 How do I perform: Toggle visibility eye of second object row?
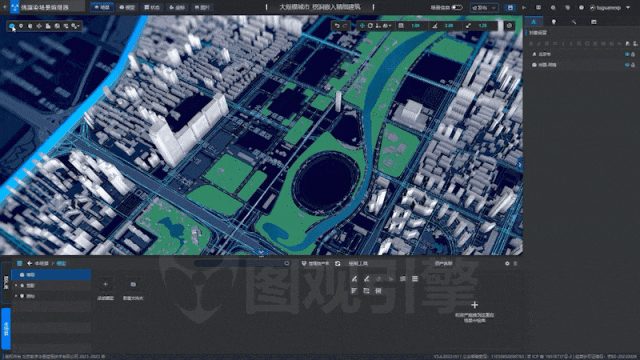(627, 64)
